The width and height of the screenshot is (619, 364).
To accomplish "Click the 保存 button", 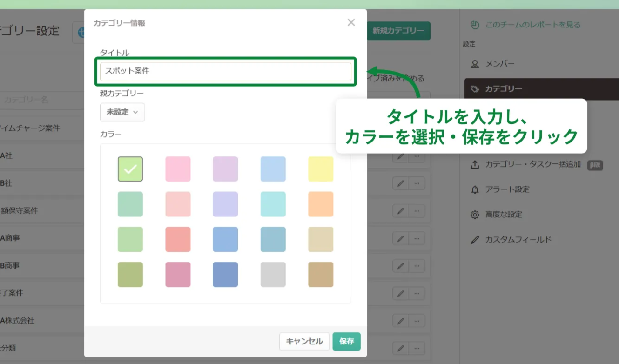I will 346,341.
